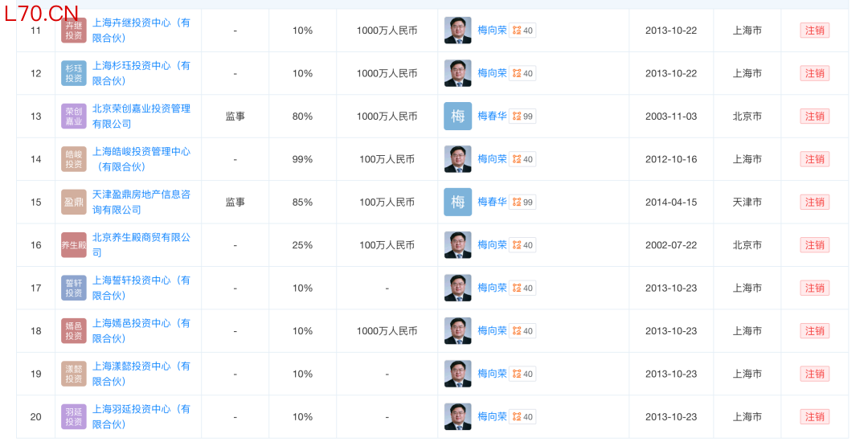
Task: Click the 梅 avatar tile in row 15
Action: click(x=458, y=202)
